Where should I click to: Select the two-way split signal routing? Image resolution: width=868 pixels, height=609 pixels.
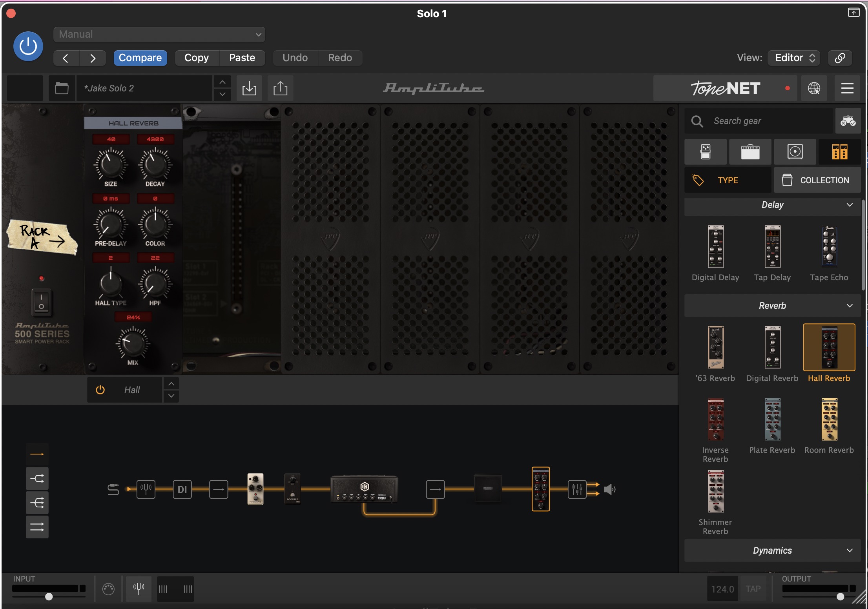tap(37, 478)
